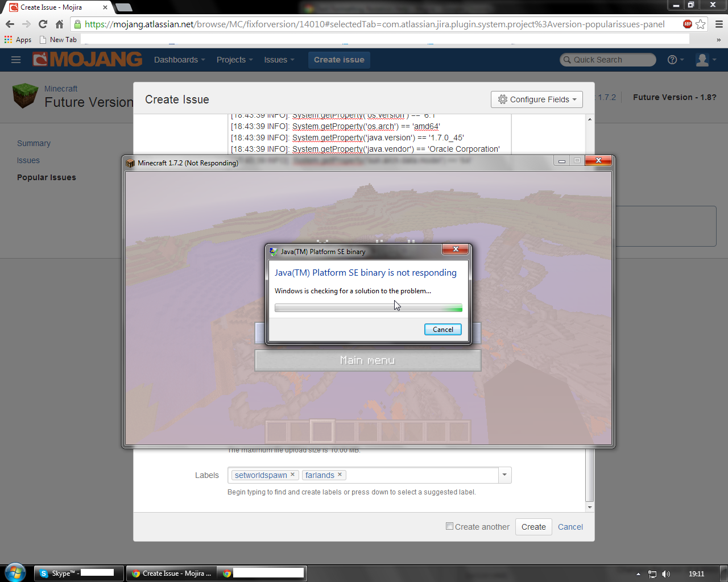Screen dimensions: 728x582
Task: Open a new Chrome tab
Action: [123, 7]
